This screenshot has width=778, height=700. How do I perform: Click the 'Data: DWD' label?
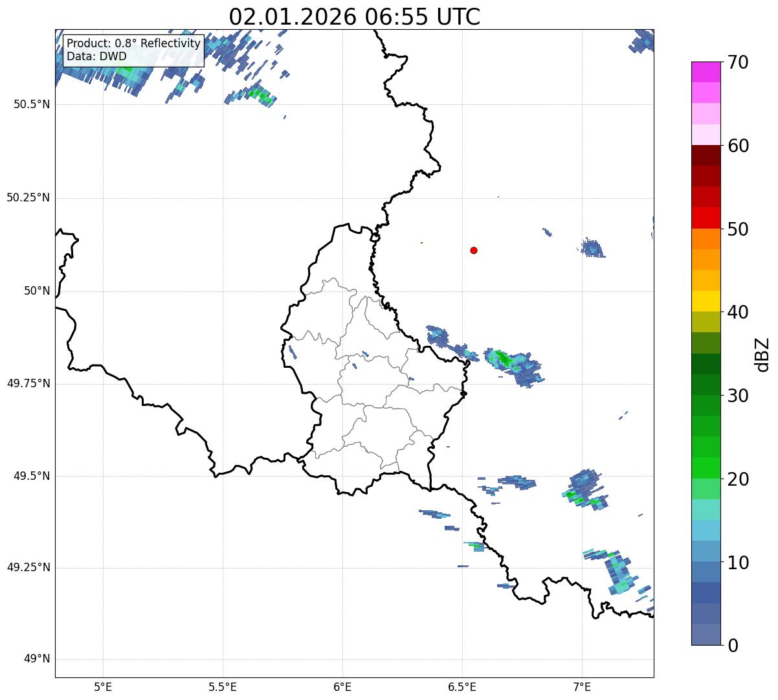96,56
